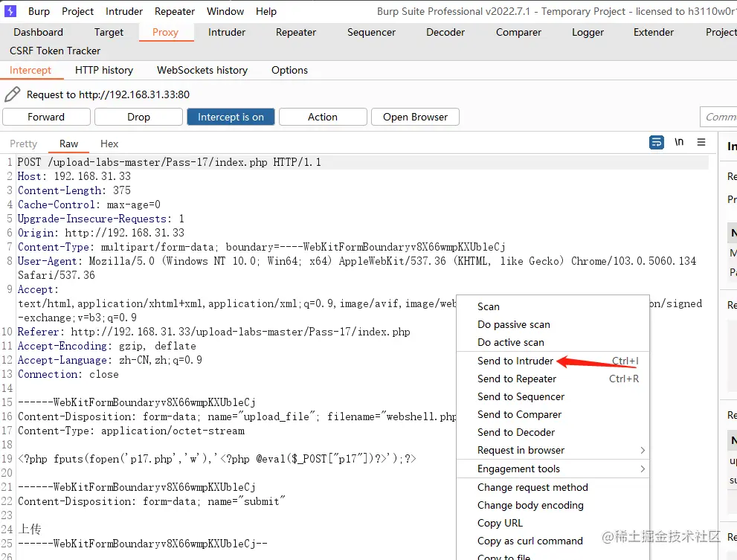Click the Open Browser button
Image resolution: width=737 pixels, height=560 pixels.
tap(415, 117)
